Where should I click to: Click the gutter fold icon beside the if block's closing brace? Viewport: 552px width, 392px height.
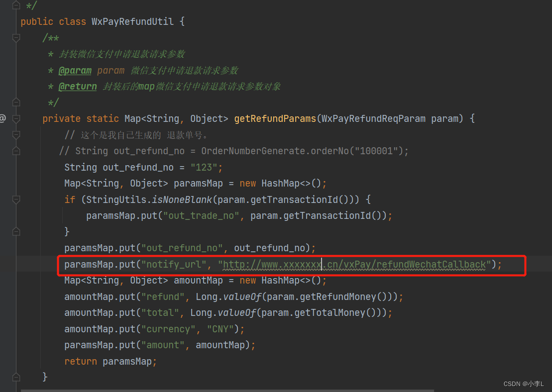pyautogui.click(x=16, y=231)
